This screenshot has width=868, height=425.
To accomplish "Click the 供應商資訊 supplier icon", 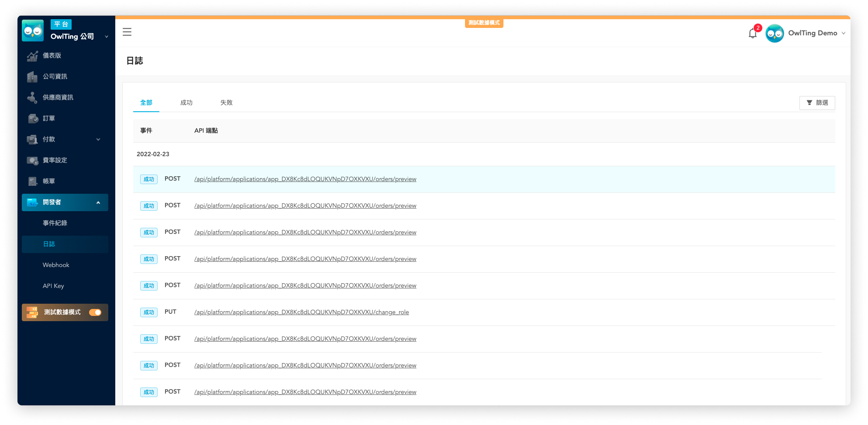I will (x=32, y=98).
